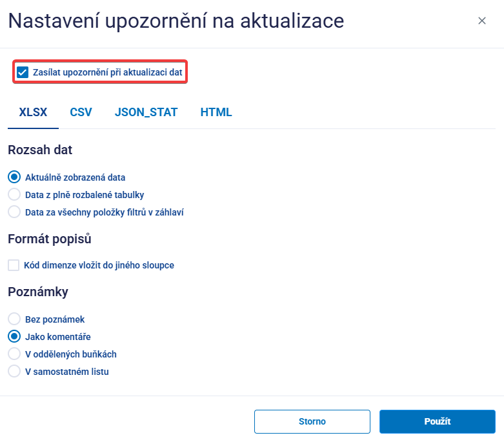
Task: Uncheck 'Zasílat upozornění při aktualizaci dat' checkbox
Action: [23, 72]
